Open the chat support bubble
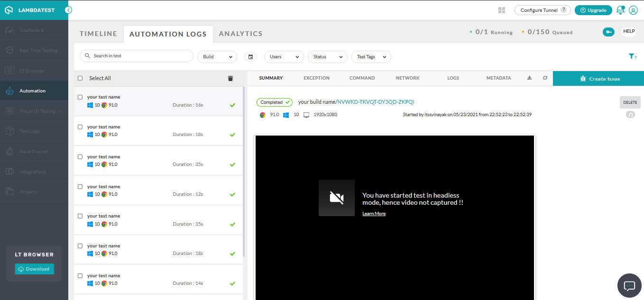 point(629,285)
